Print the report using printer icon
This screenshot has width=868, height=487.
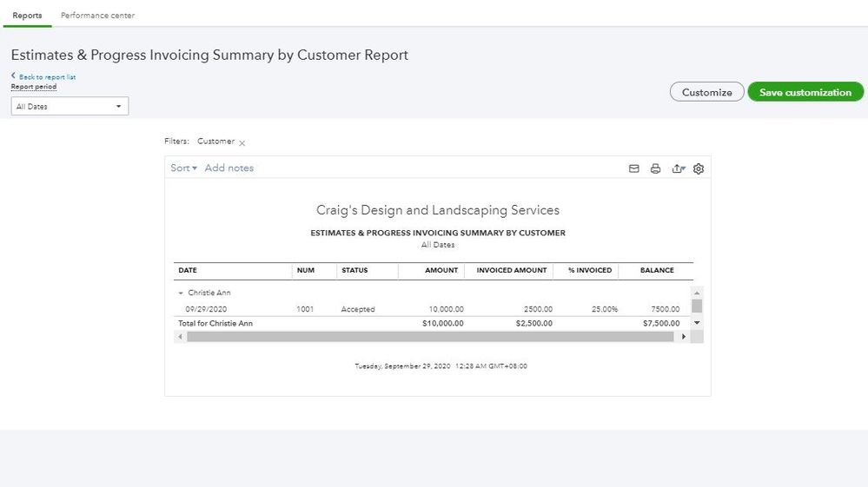click(655, 168)
